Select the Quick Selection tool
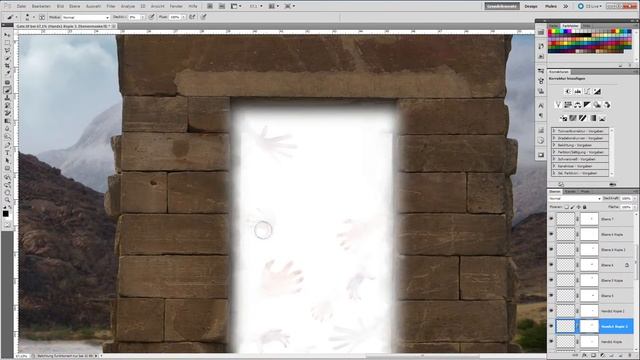 click(x=7, y=58)
